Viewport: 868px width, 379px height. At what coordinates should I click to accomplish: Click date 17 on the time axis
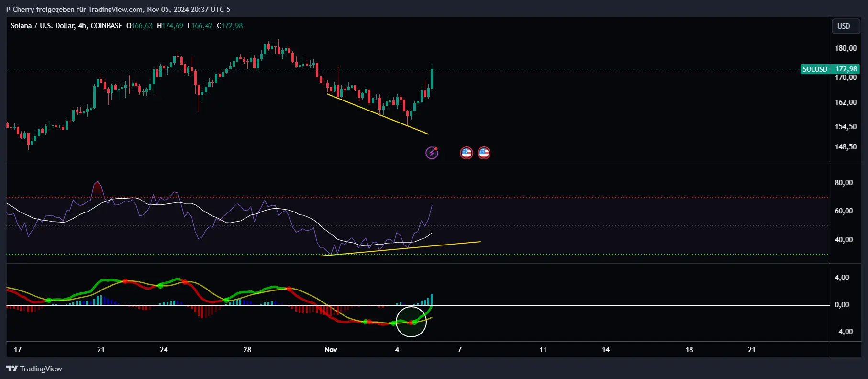click(18, 350)
